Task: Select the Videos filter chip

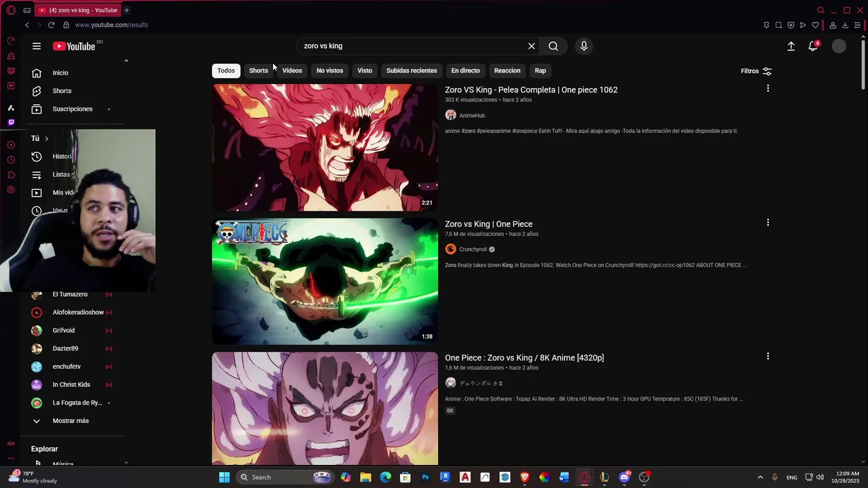Action: click(292, 70)
